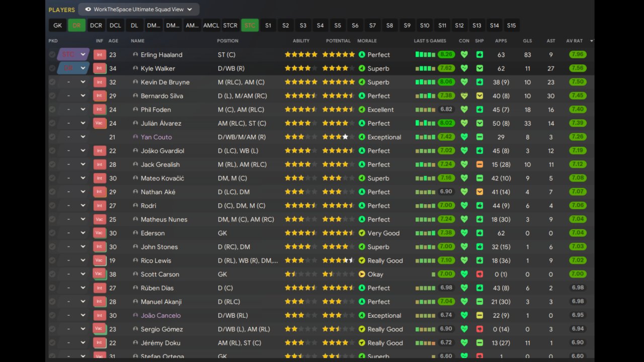The width and height of the screenshot is (644, 362).
Task: Open Julián Álvarez's player profile
Action: click(161, 123)
